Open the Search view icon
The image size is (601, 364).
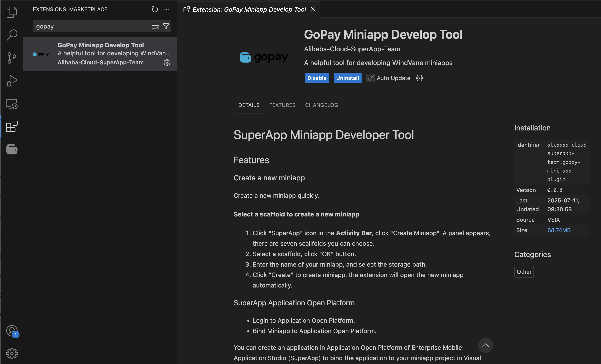tap(12, 35)
